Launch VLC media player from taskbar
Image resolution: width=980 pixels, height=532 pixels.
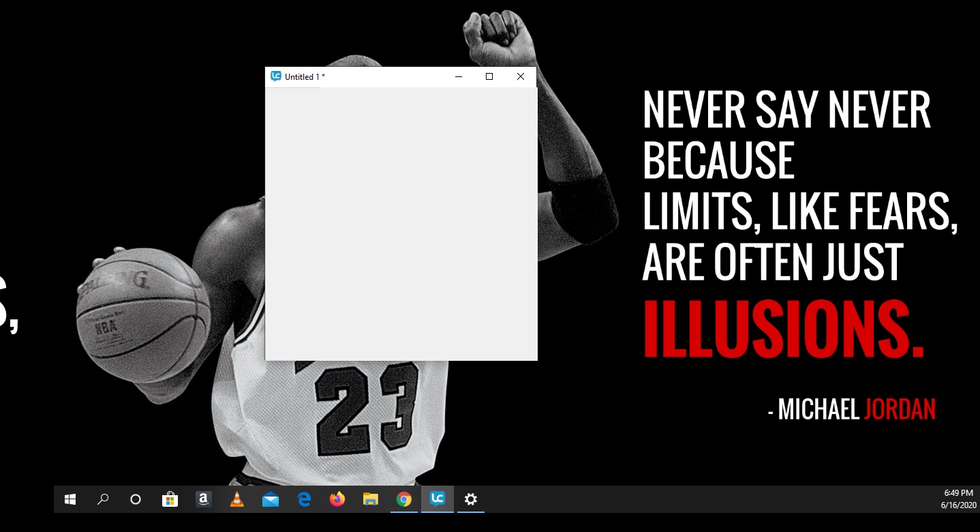pyautogui.click(x=236, y=499)
